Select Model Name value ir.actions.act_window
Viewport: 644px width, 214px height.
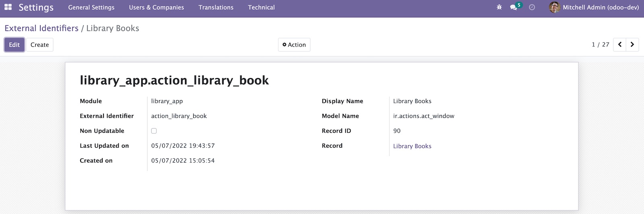point(424,116)
